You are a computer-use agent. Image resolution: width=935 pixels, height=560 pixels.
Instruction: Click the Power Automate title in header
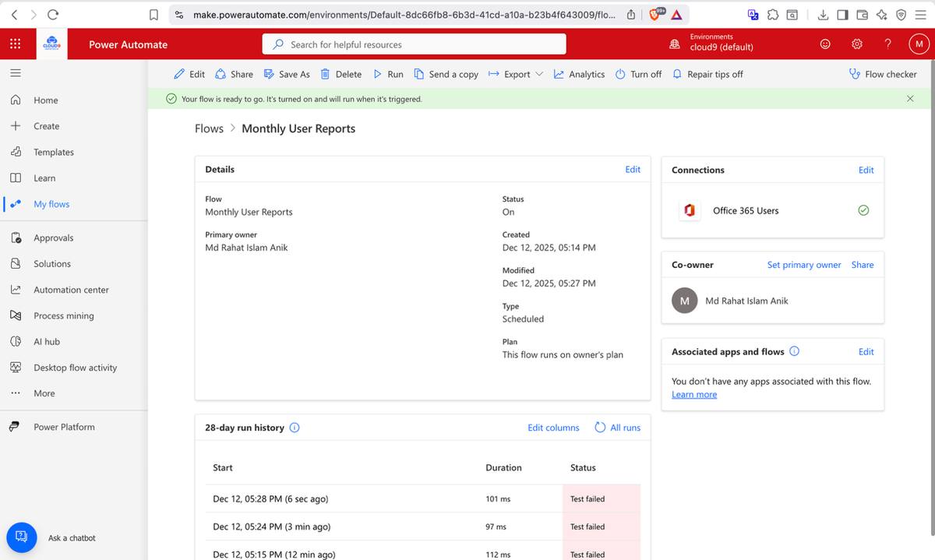128,44
